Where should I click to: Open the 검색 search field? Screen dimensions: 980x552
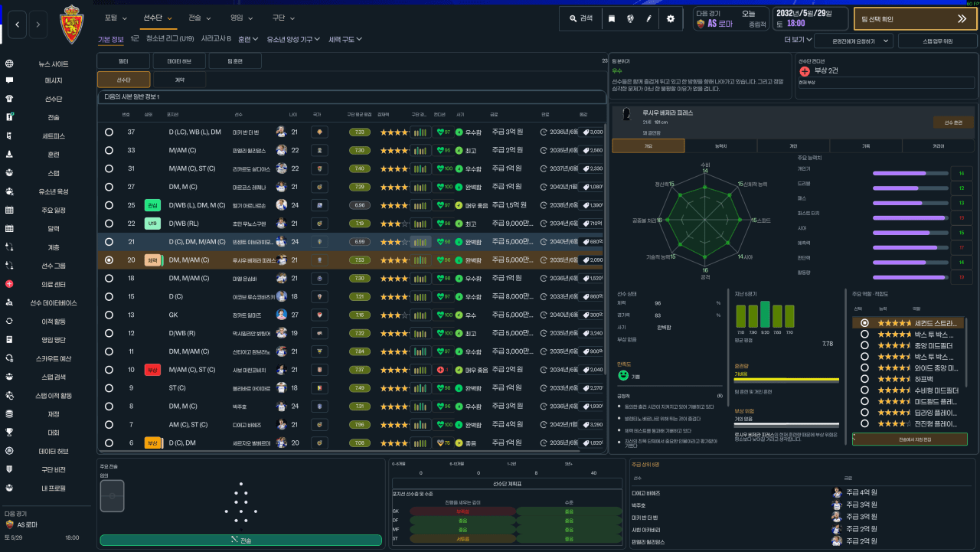[581, 18]
